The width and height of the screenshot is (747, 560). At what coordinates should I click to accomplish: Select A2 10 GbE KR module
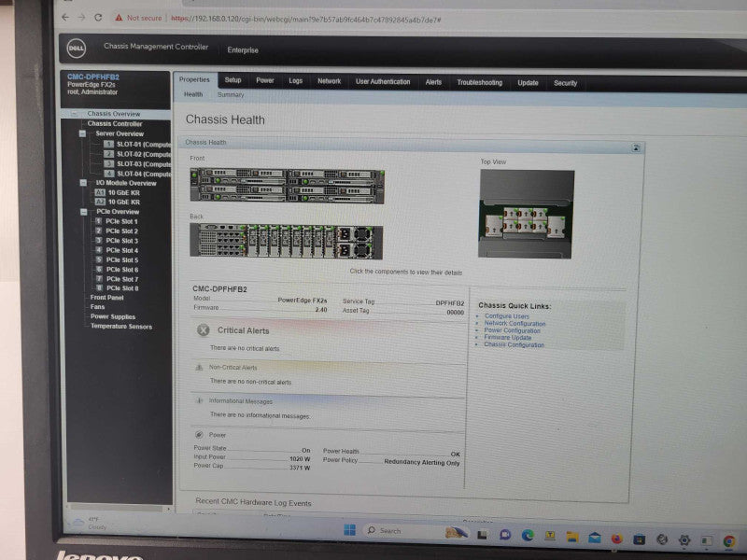[x=100, y=202]
